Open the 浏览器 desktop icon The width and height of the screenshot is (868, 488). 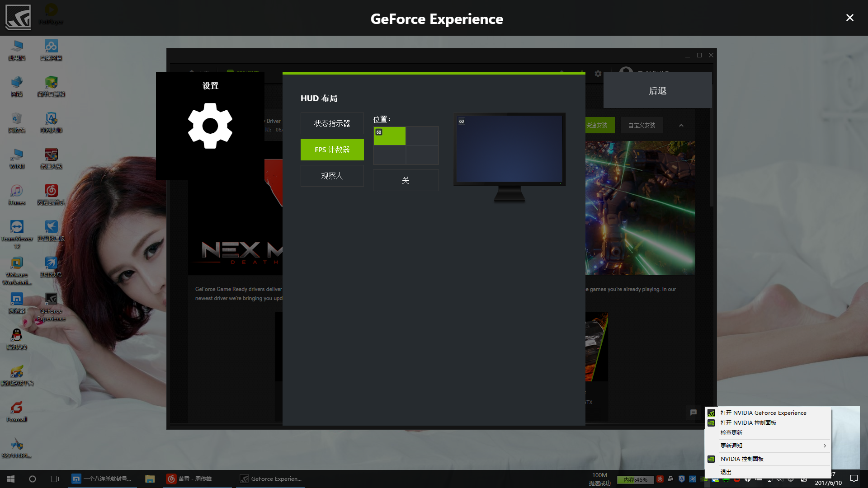click(17, 303)
